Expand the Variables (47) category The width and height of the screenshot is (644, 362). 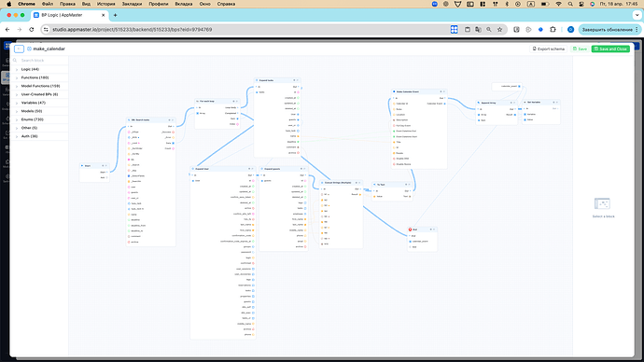point(40,103)
